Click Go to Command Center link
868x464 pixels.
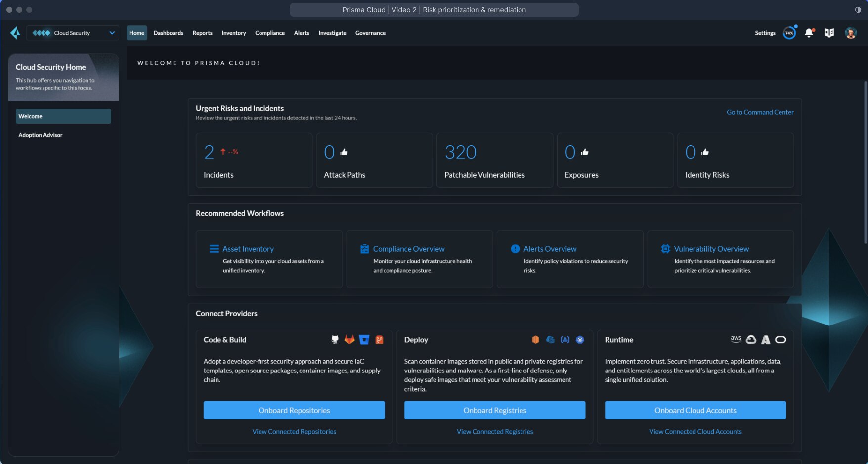(x=760, y=112)
